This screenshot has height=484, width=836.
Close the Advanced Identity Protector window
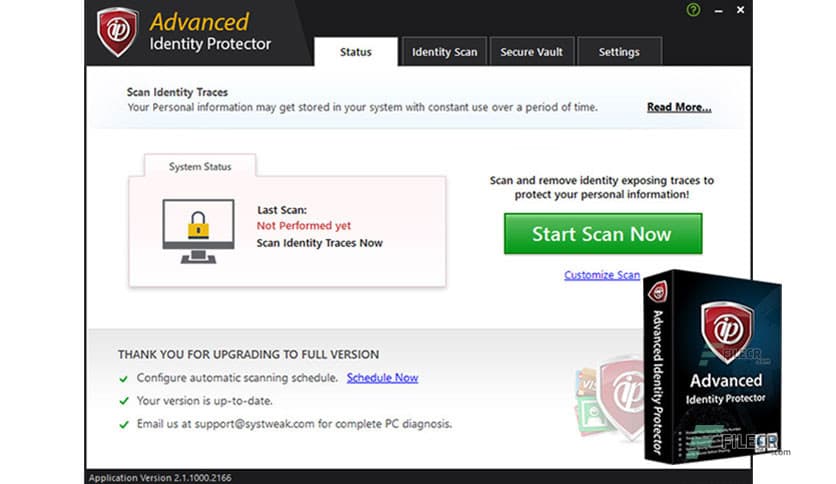[741, 10]
